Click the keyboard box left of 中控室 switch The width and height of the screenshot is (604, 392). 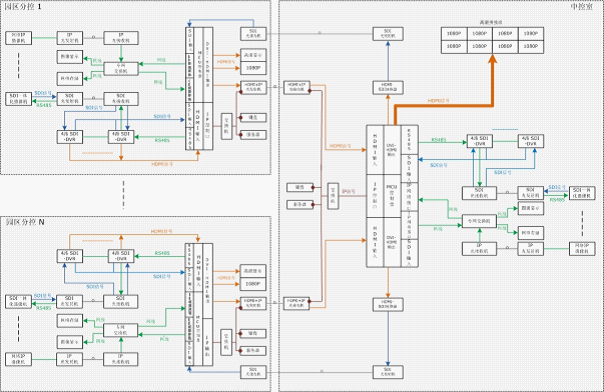point(300,188)
